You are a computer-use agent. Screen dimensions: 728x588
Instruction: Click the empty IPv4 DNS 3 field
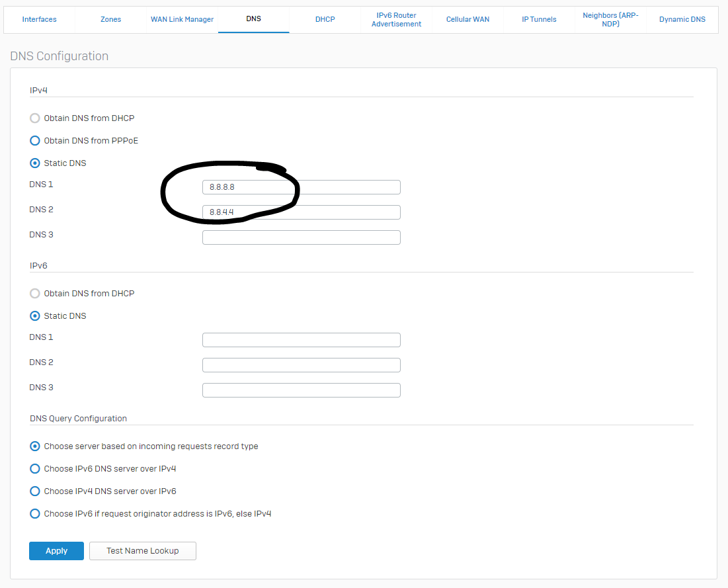coord(302,237)
